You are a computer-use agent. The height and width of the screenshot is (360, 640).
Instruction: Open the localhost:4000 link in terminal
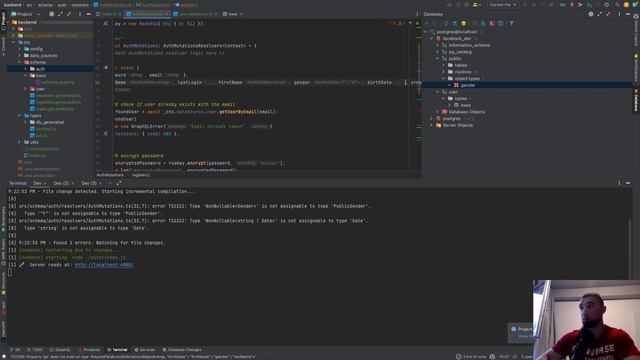(x=104, y=265)
